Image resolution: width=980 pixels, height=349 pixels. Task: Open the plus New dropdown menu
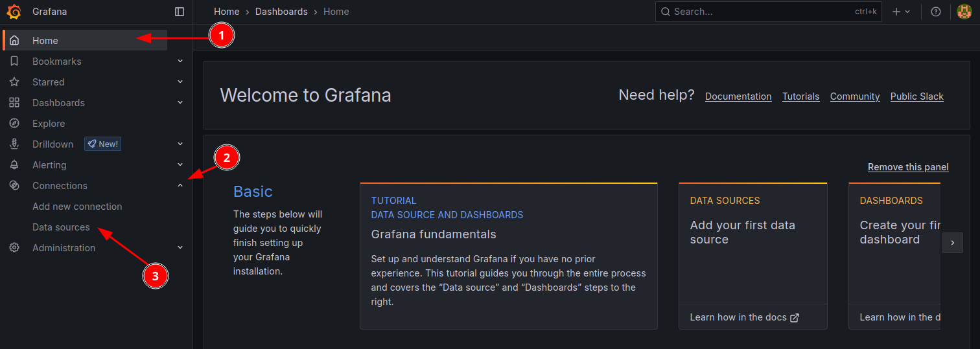pyautogui.click(x=901, y=12)
